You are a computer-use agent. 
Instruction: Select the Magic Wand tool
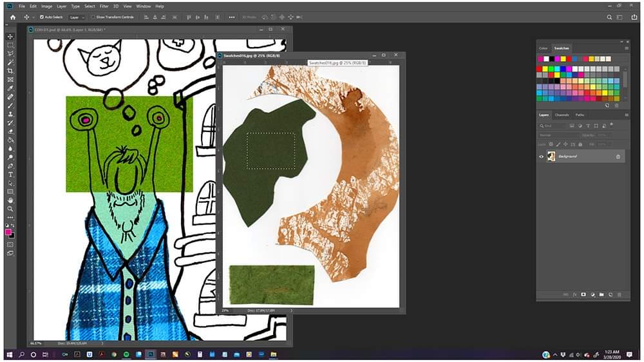(10, 62)
